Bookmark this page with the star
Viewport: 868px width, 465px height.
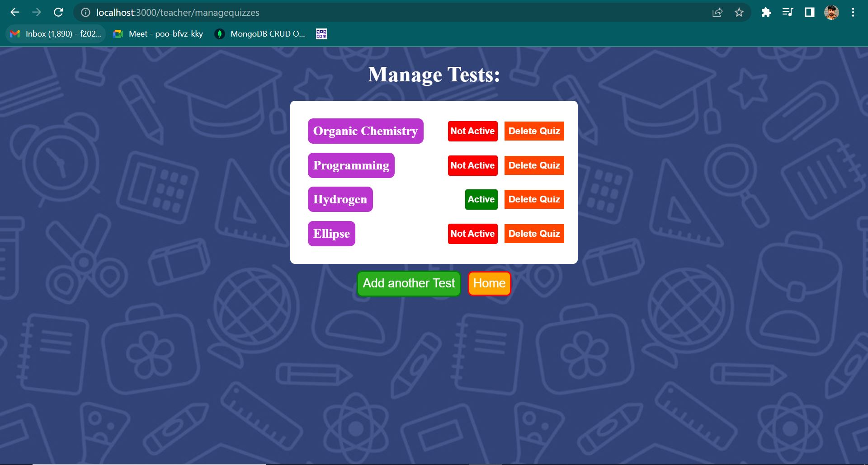pos(739,13)
